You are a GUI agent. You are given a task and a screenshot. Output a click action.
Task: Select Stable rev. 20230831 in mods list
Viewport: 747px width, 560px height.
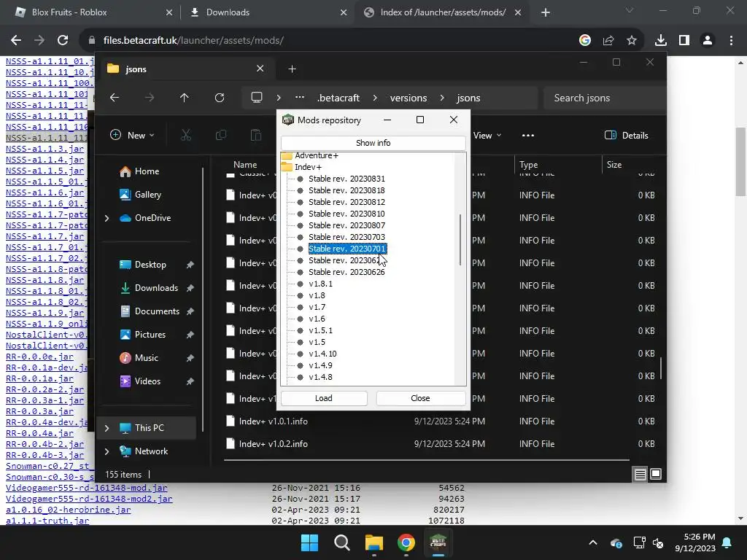[x=347, y=179]
